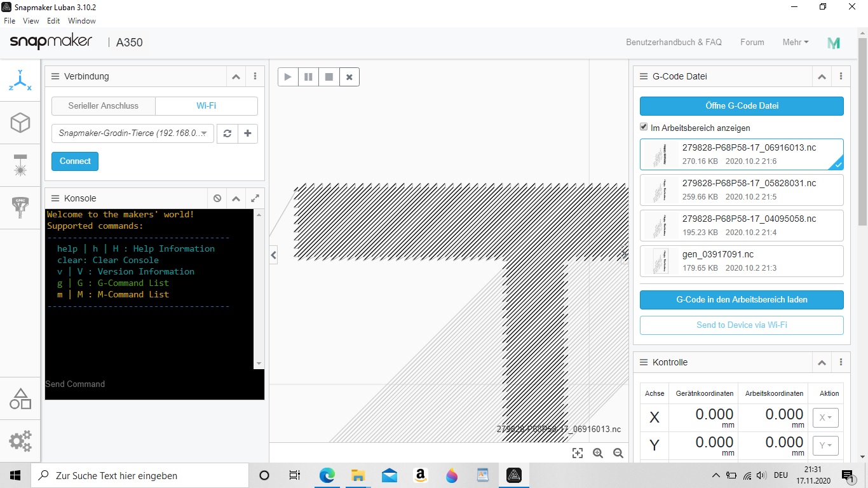The image size is (868, 488).
Task: Switch to the Serieller Anschluss tab
Action: point(104,106)
